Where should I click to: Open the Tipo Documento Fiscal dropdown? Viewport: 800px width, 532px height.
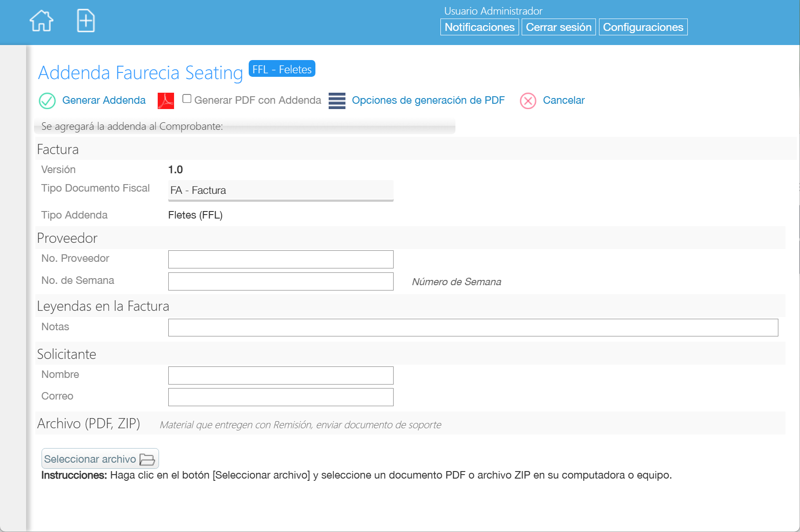point(281,191)
